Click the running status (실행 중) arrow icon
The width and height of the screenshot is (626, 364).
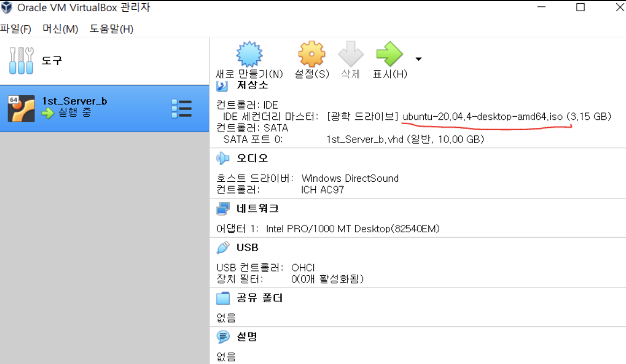pos(48,113)
